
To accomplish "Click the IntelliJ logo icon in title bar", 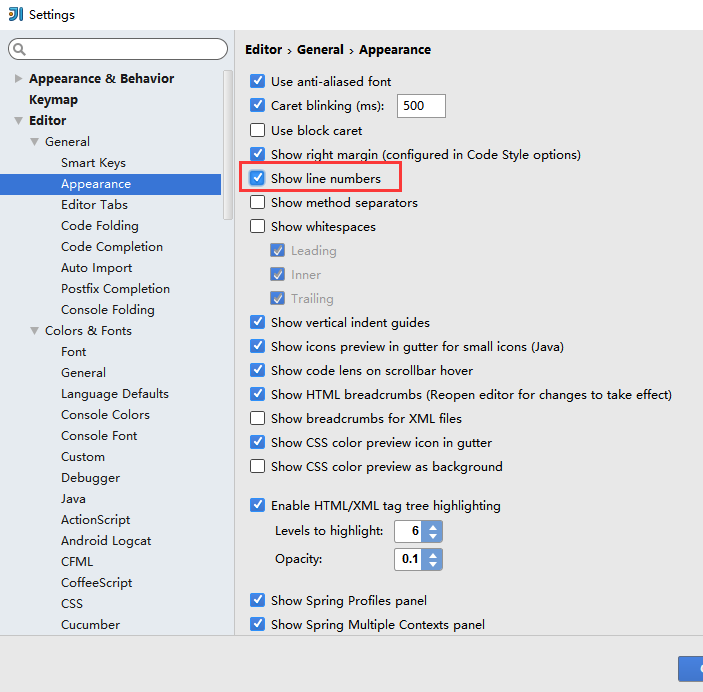I will tap(16, 14).
